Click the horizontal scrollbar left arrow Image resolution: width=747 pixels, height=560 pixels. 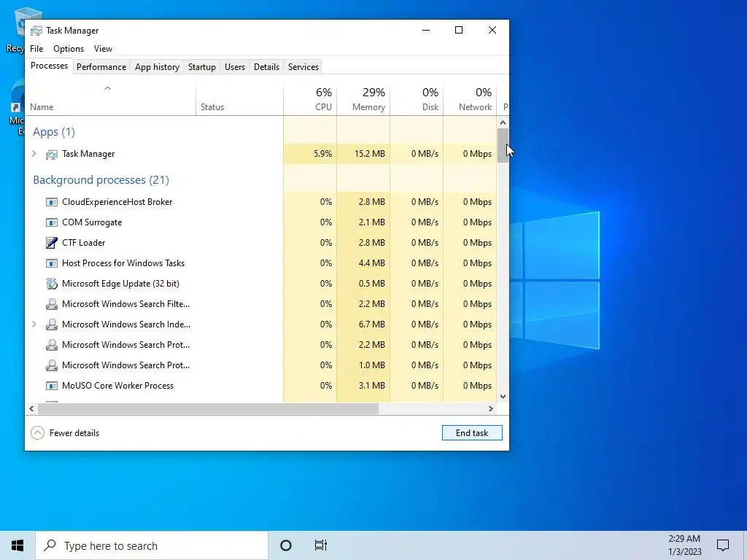31,408
